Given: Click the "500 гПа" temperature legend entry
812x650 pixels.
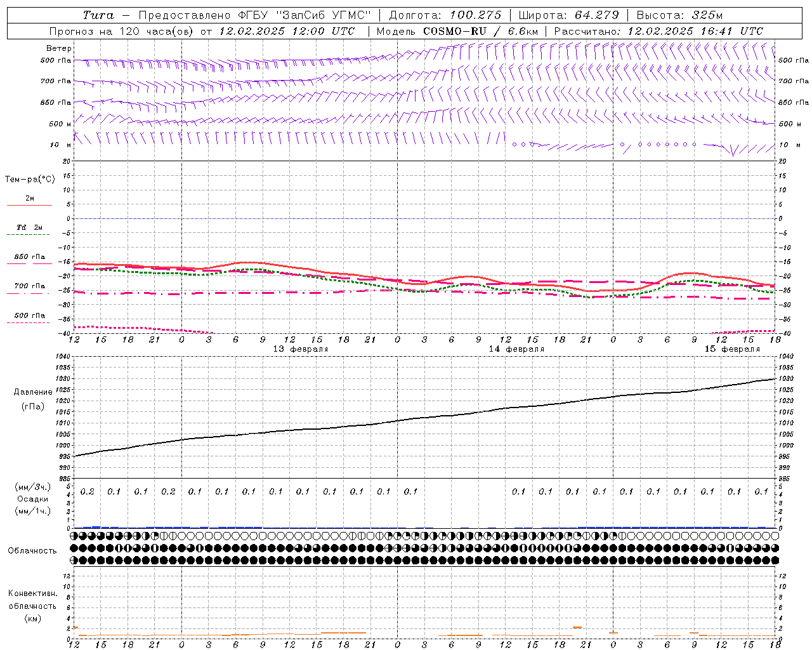Looking at the screenshot, I should (x=30, y=315).
